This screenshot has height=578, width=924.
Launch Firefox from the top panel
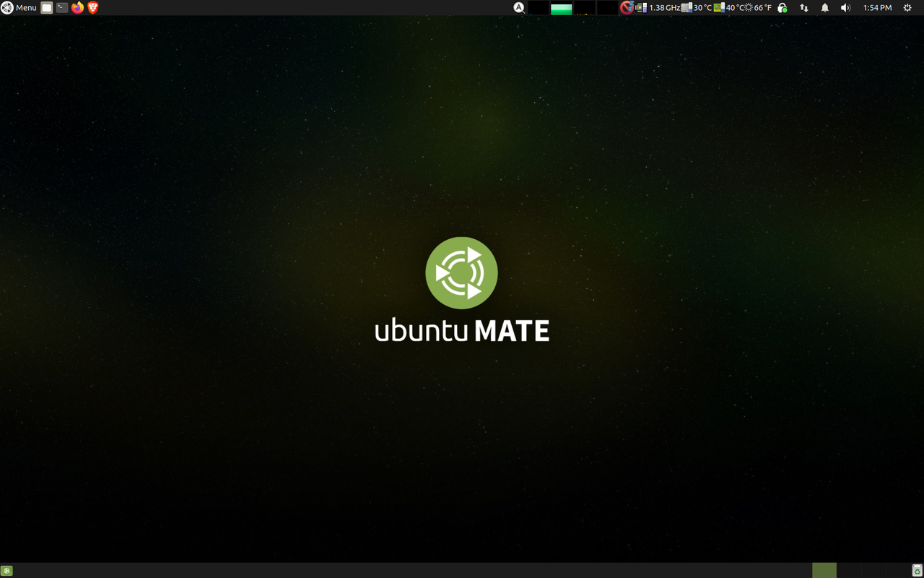coord(78,8)
